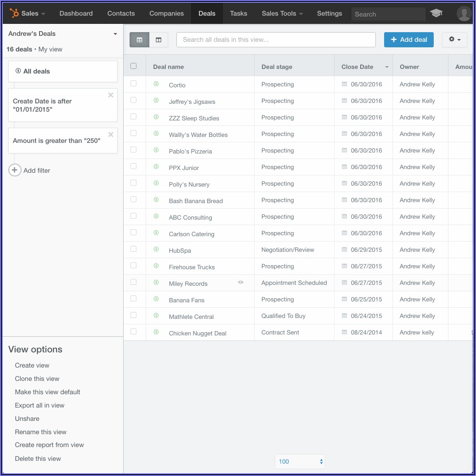The width and height of the screenshot is (476, 476).
Task: Go to the Contacts tab
Action: (x=121, y=13)
